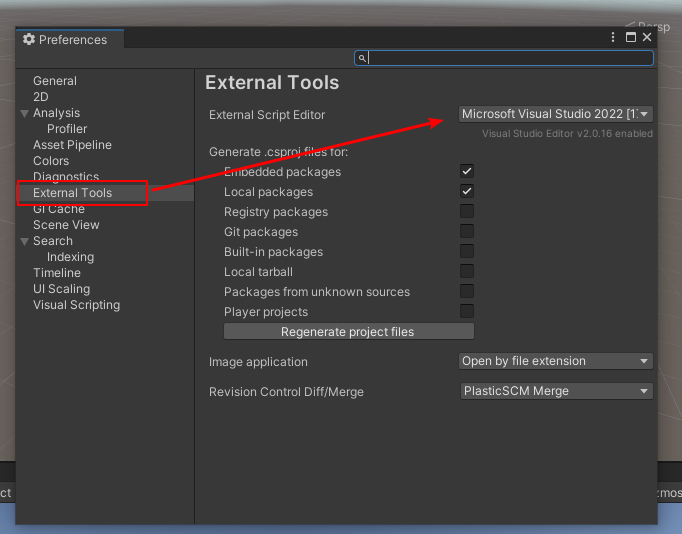Select Search category
The height and width of the screenshot is (534, 682).
(53, 241)
